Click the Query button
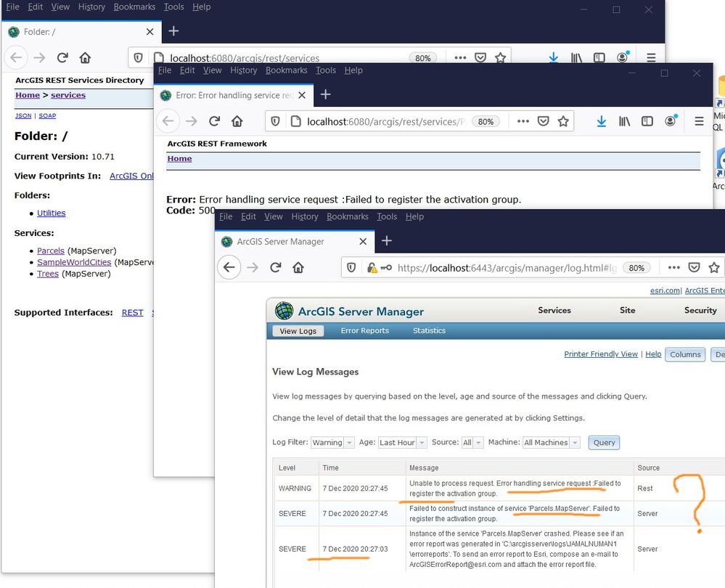Viewport: 725px width, 588px height. 604,443
